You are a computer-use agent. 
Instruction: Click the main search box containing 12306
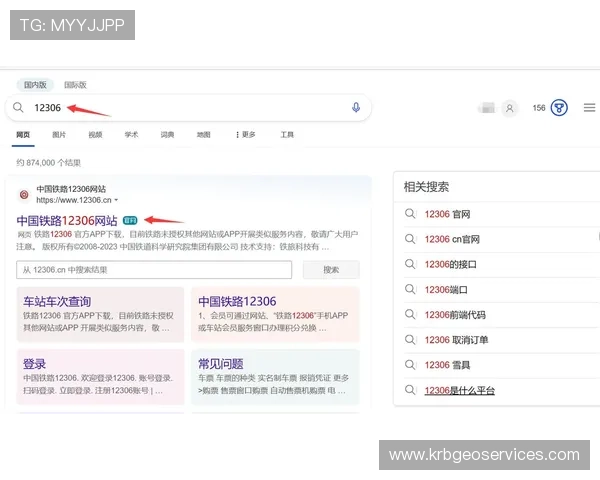point(188,108)
